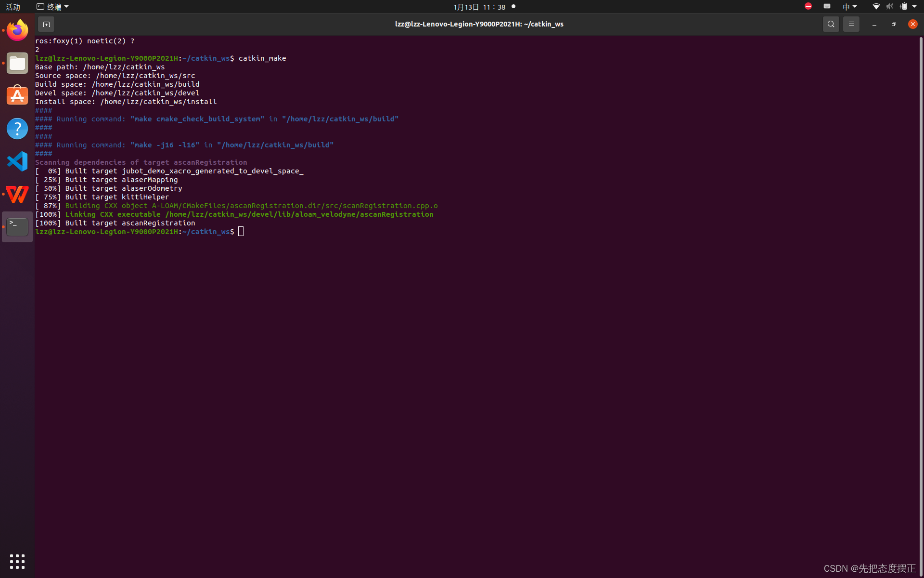Click the terminal search icon
Screen dimensions: 924x578
[x=831, y=24]
